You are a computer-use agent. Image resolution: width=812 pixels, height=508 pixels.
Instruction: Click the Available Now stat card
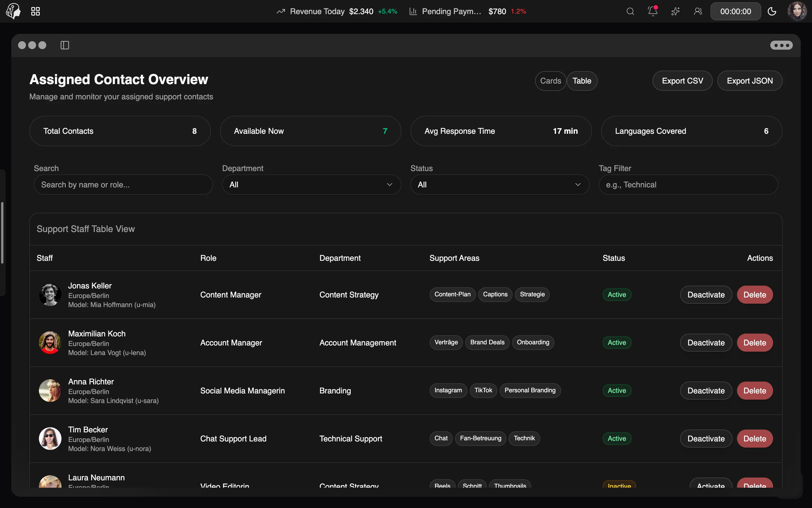(x=310, y=131)
